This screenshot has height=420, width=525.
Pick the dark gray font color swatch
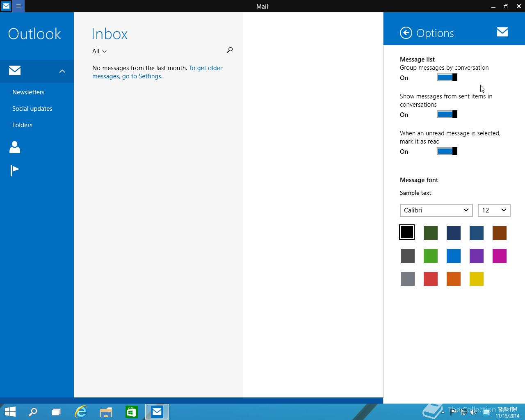point(408,256)
